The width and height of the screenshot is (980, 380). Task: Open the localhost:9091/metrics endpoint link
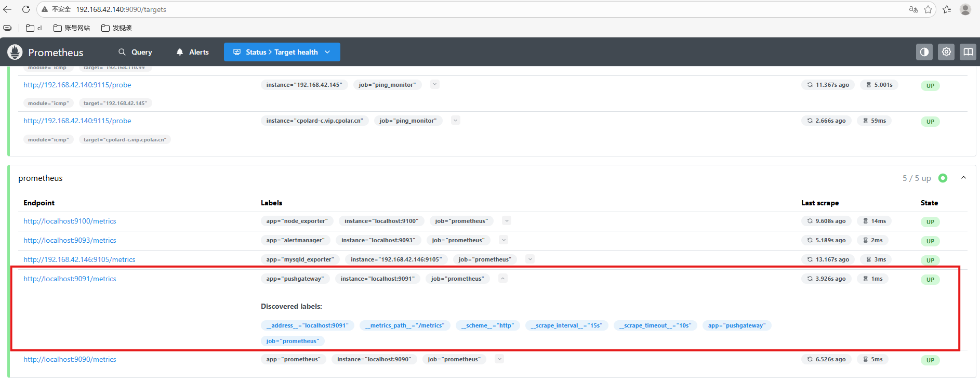click(x=70, y=279)
